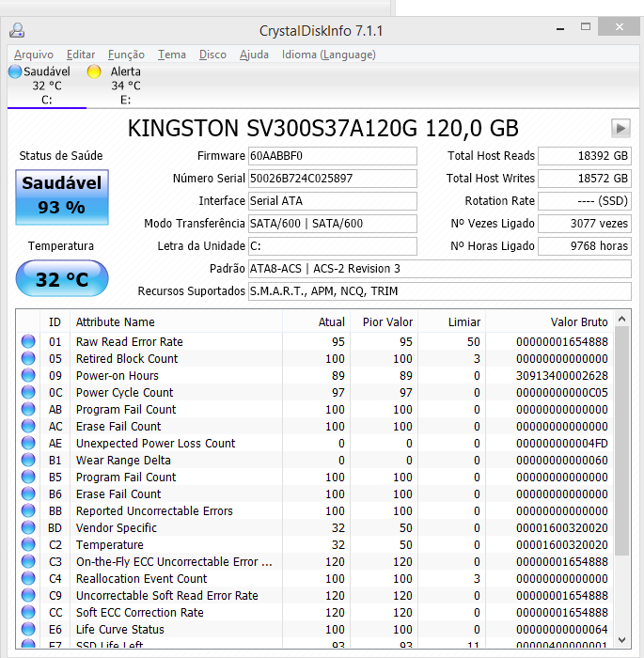Open the Idioma (Language) menu
The height and width of the screenshot is (658, 644).
pyautogui.click(x=328, y=55)
